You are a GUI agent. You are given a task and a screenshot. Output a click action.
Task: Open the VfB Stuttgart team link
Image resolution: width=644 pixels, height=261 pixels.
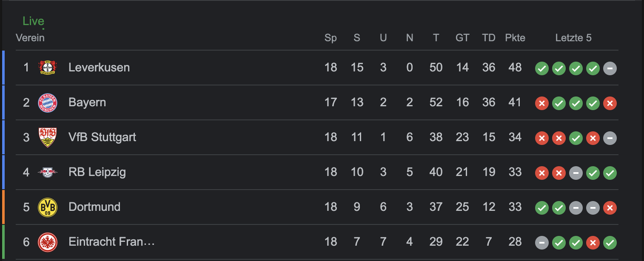(x=102, y=137)
